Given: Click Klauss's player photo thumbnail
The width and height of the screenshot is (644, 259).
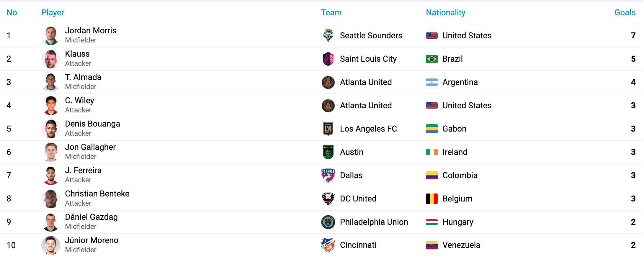Looking at the screenshot, I should [51, 59].
